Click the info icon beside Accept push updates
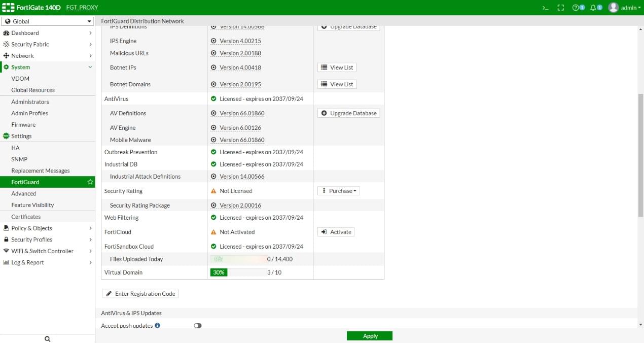Screen dimensions: 644x343 (x=157, y=326)
